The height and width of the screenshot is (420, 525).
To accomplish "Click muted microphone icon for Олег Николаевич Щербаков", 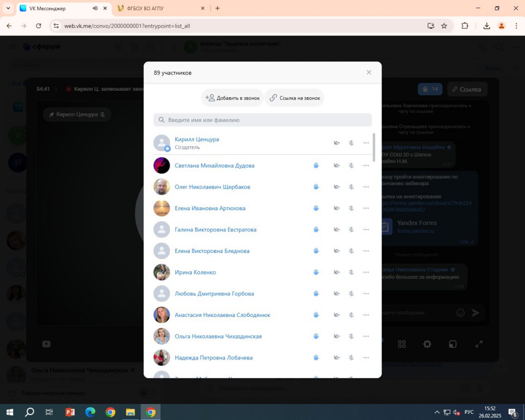I will point(351,187).
